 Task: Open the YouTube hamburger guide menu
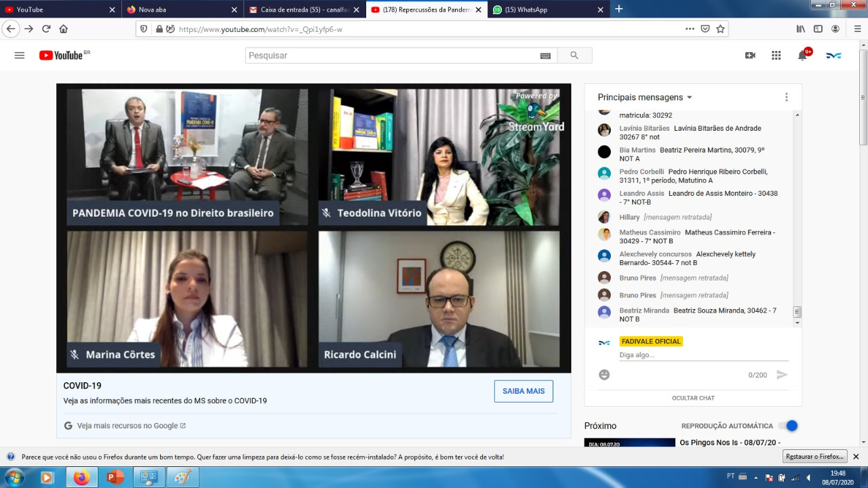click(x=19, y=56)
